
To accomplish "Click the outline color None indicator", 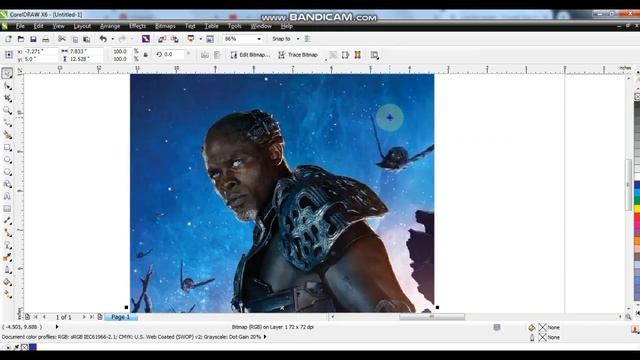I will tap(549, 337).
